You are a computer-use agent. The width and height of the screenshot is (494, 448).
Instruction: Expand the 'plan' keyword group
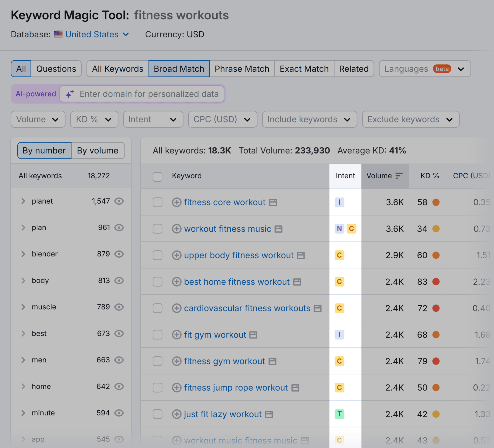tap(23, 228)
